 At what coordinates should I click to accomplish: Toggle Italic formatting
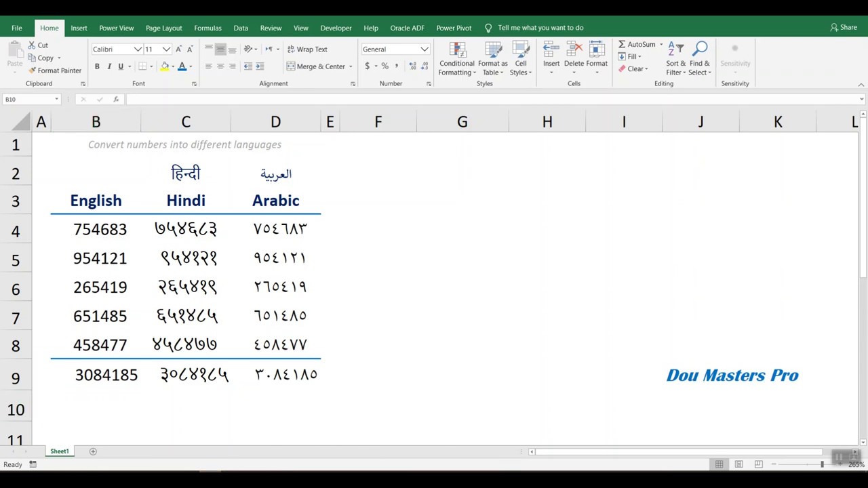coord(108,66)
